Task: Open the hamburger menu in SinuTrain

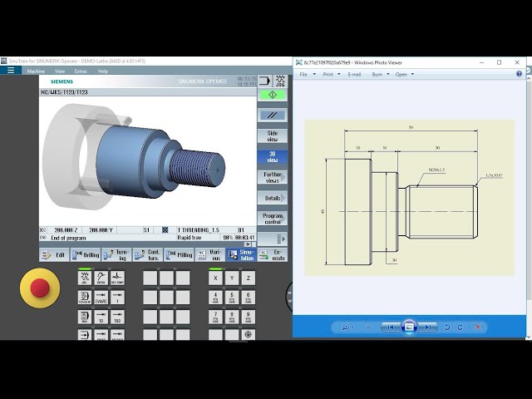Action: (11, 70)
